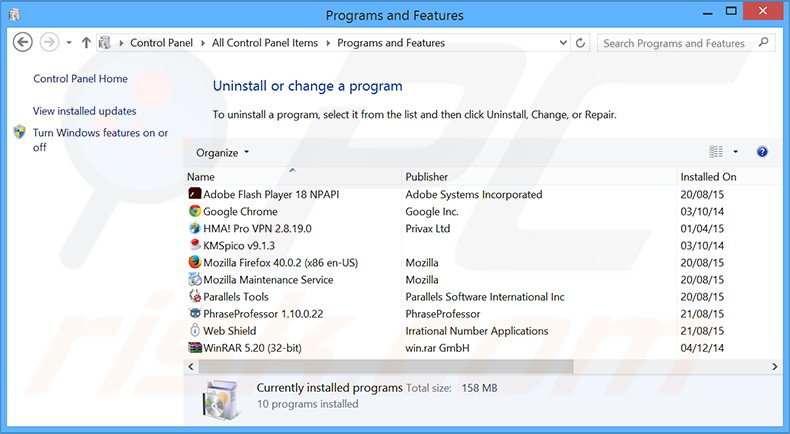Sort by the Installed On column header

click(x=708, y=177)
